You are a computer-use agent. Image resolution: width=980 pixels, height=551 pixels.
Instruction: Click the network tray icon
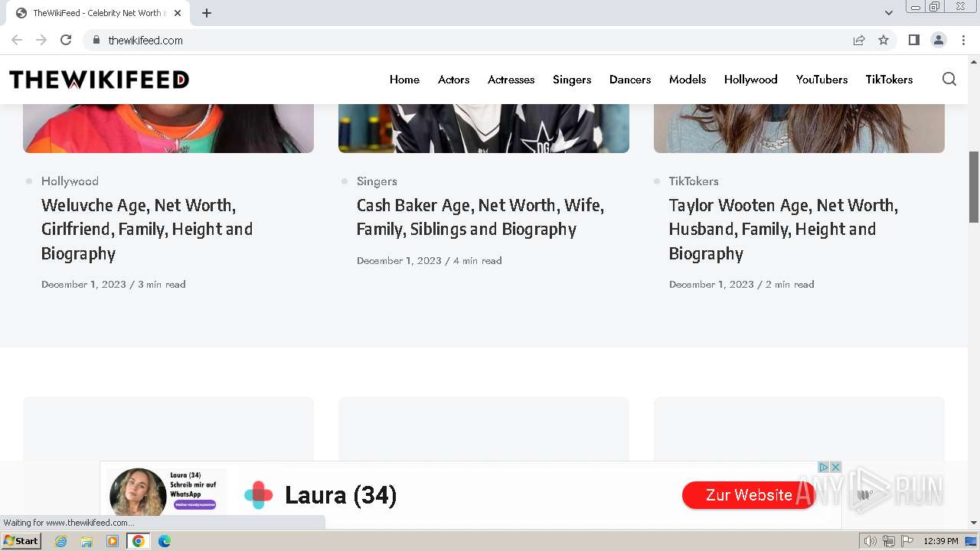pos(889,541)
